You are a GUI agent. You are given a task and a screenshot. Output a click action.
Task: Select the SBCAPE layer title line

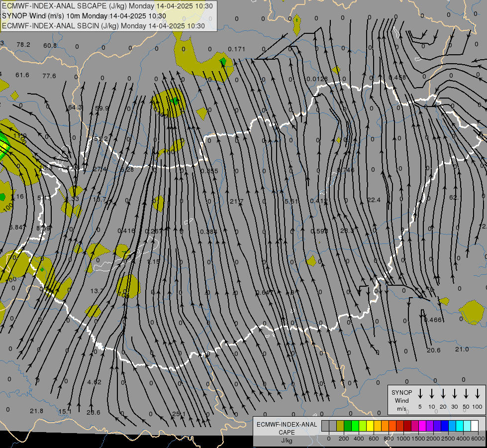[107, 6]
